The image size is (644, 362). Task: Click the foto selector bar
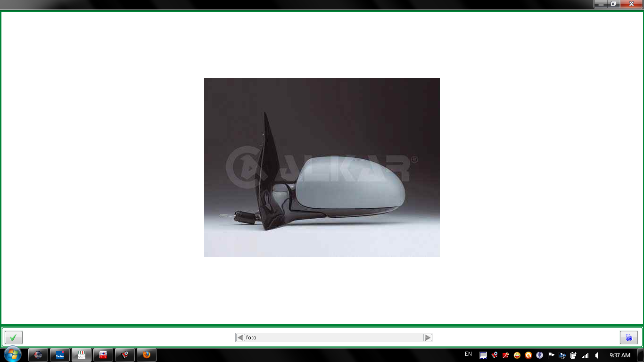[334, 337]
